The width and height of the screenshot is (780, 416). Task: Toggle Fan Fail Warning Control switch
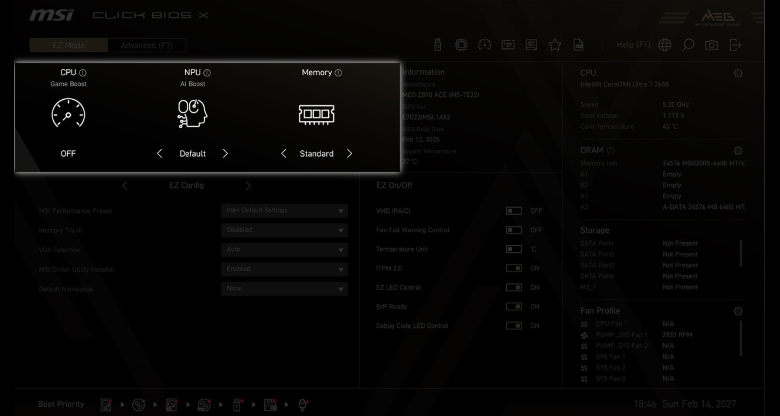[514, 230]
